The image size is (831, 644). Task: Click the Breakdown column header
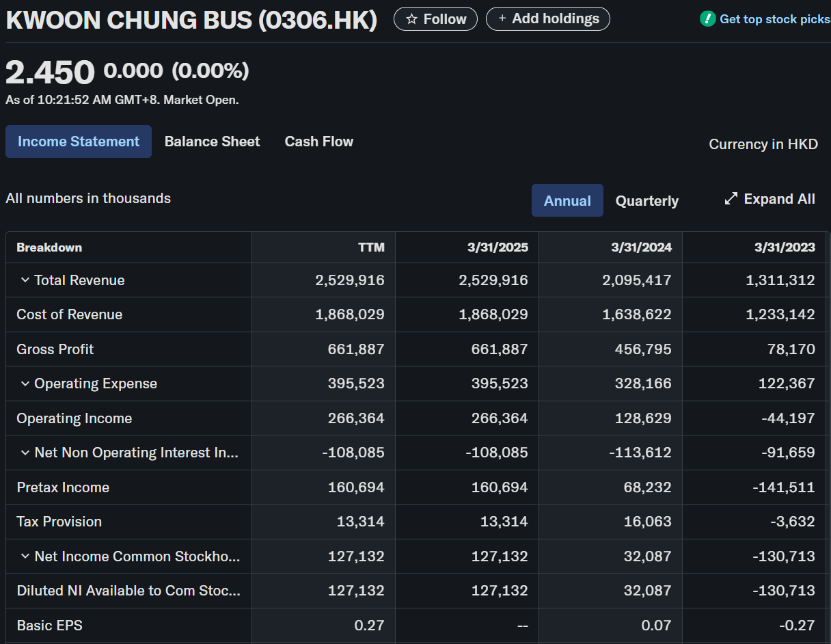49,247
